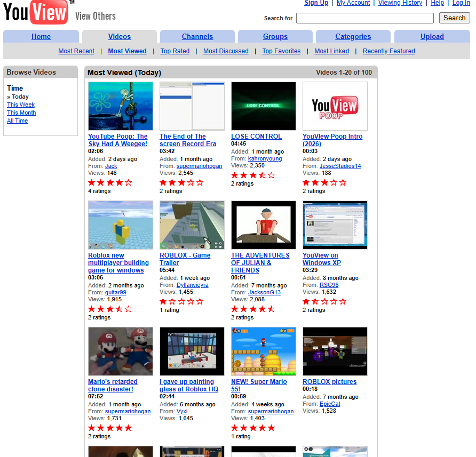Select Recently Featured submenu link

point(389,51)
